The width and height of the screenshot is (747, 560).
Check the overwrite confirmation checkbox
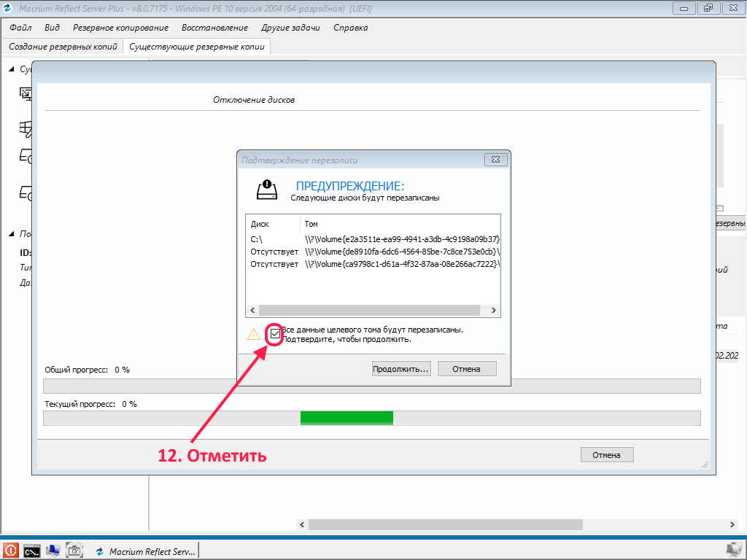pos(275,334)
